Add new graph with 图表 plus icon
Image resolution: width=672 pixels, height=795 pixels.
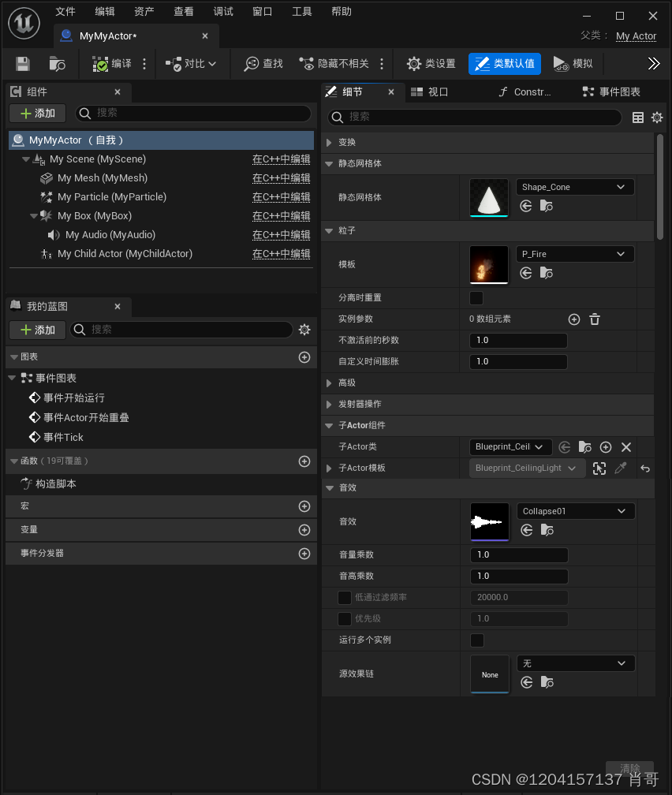click(304, 357)
